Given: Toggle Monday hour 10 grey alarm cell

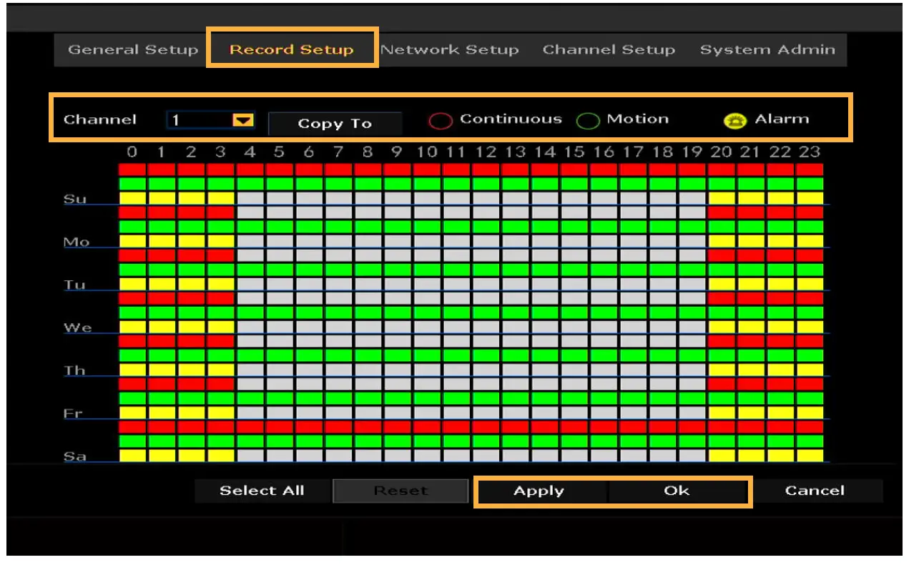Looking at the screenshot, I should pos(427,241).
